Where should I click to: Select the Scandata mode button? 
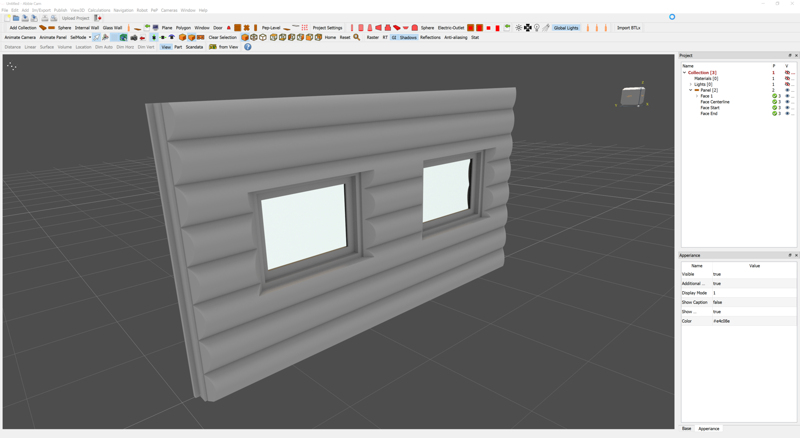194,47
